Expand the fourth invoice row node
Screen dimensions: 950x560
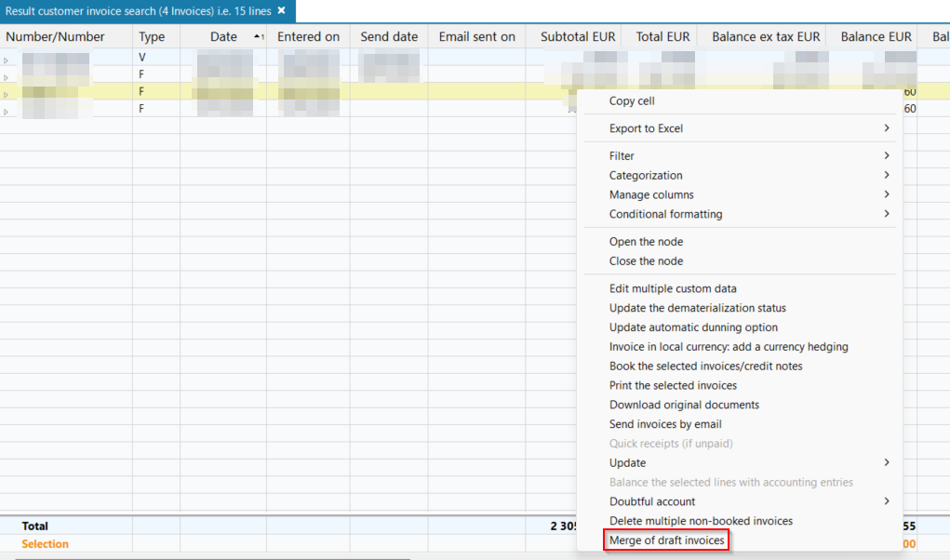point(7,112)
